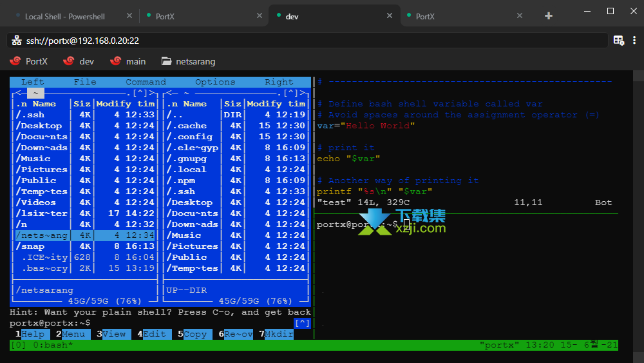This screenshot has width=644, height=363.
Task: Select /lsix~ter in the left panel
Action: point(85,213)
